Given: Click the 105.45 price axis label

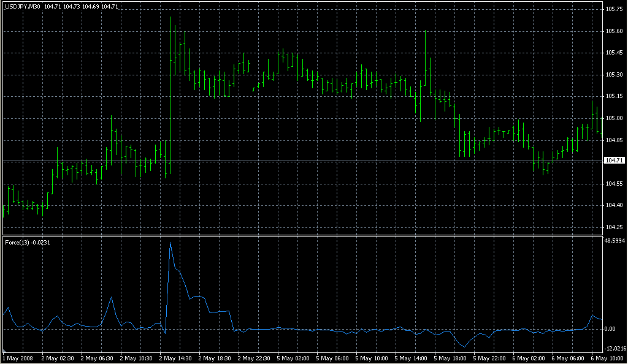Looking at the screenshot, I should [615, 53].
